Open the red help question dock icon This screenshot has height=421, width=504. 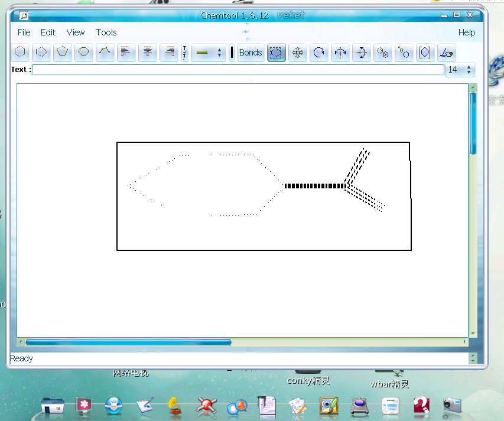point(421,405)
